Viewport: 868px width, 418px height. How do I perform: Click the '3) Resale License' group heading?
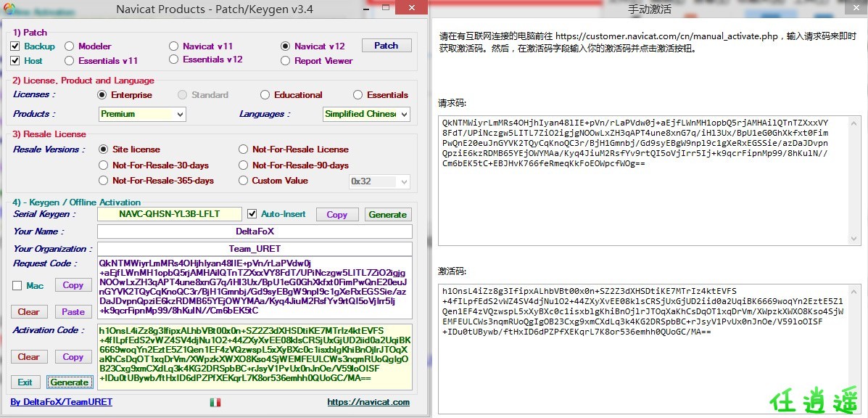[49, 134]
